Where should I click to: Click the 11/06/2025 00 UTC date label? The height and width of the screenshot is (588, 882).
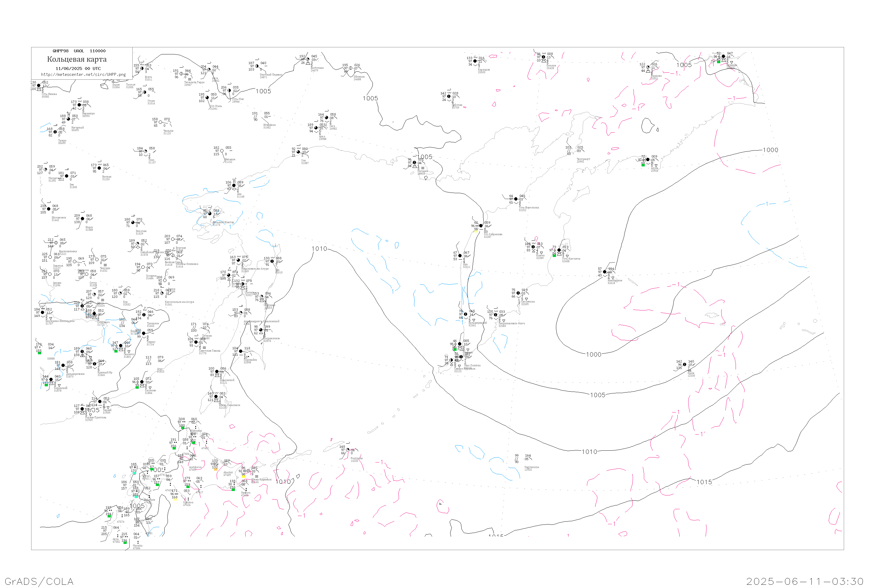pos(78,69)
